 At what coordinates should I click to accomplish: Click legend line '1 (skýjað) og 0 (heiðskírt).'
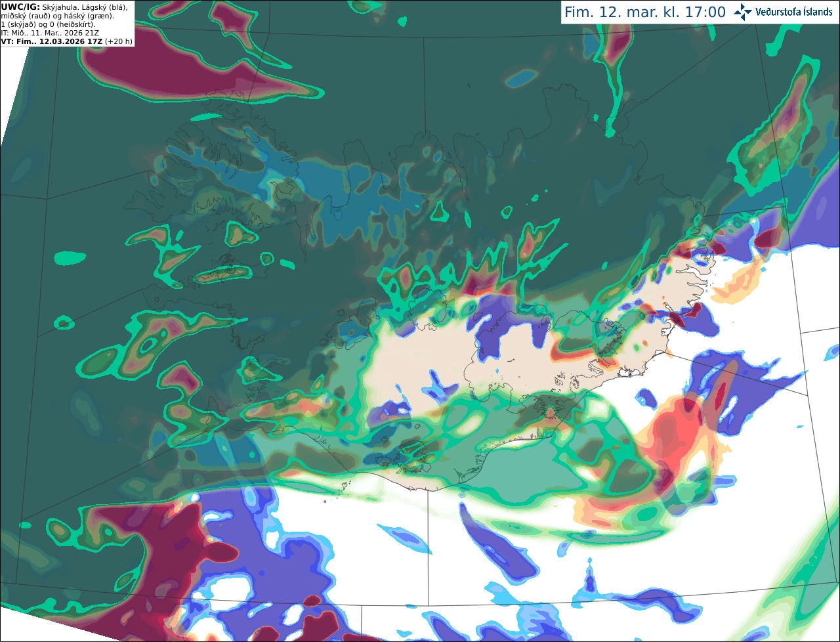coord(48,24)
